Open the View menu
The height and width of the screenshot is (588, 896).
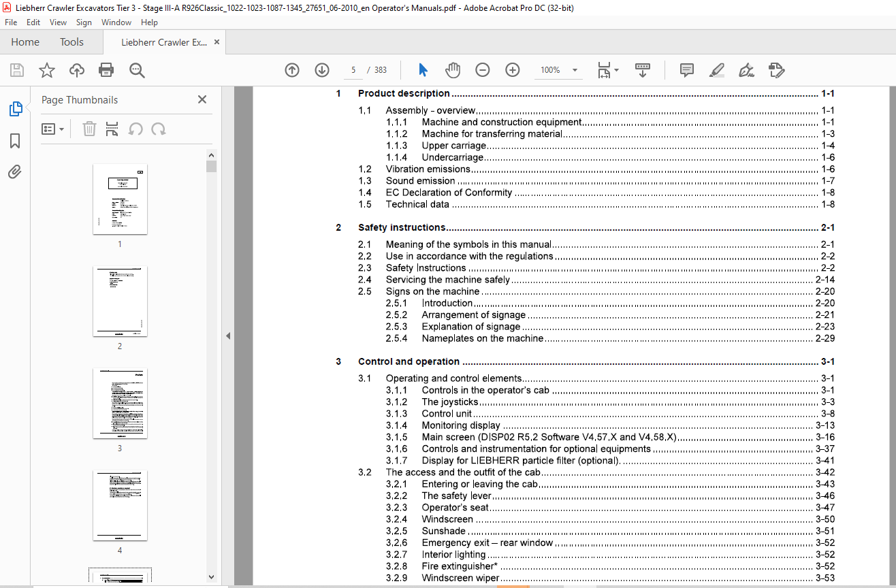58,22
